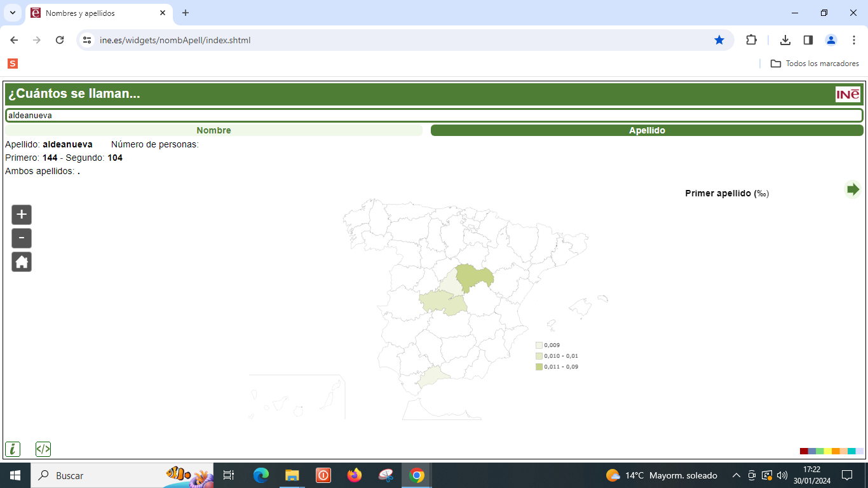Open the information 'i' icon
The height and width of the screenshot is (488, 868).
coord(13,449)
